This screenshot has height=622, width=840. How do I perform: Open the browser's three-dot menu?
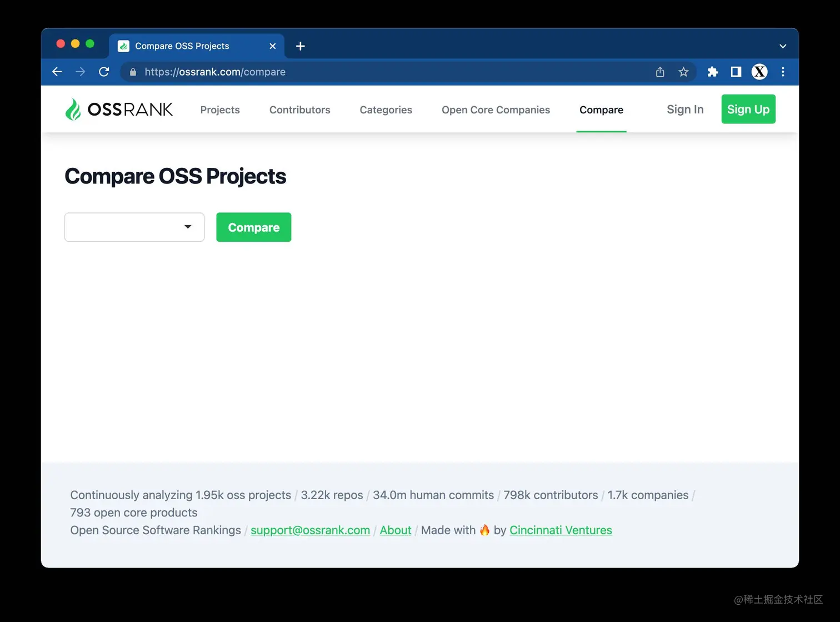pyautogui.click(x=783, y=72)
